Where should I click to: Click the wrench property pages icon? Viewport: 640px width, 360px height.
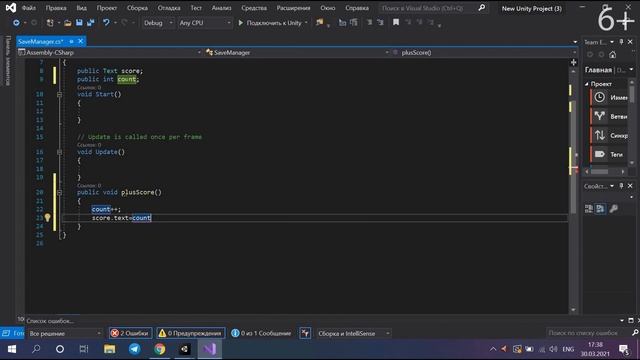point(613,209)
